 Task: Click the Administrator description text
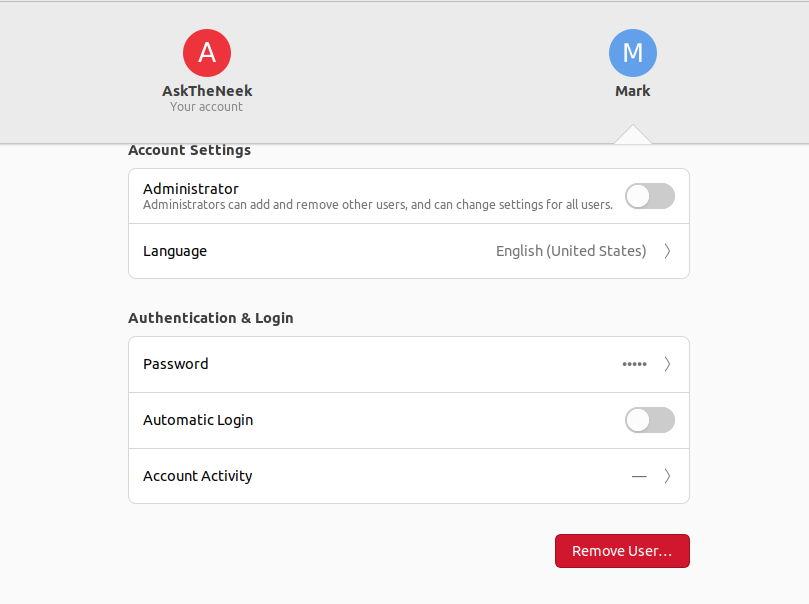tap(377, 205)
